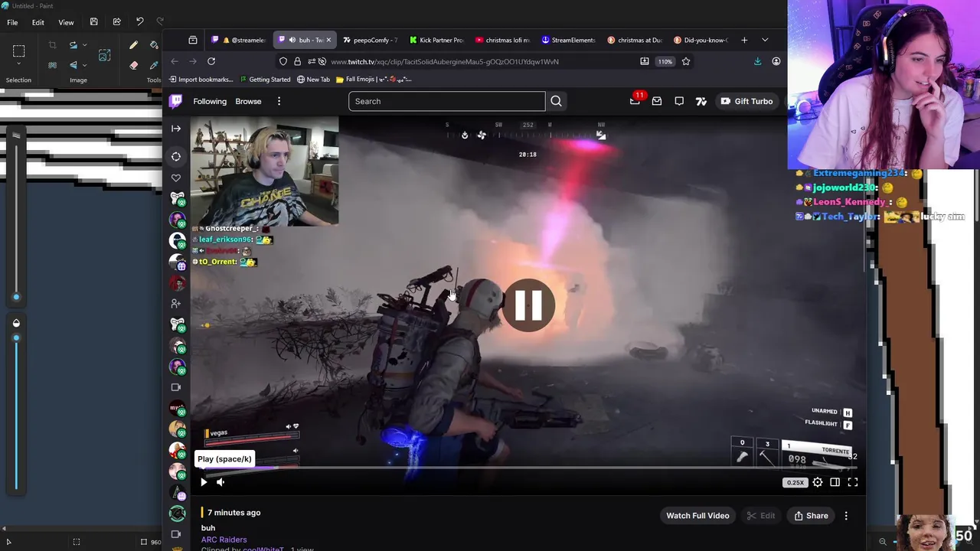
Task: Play the clip with the play button
Action: point(204,482)
